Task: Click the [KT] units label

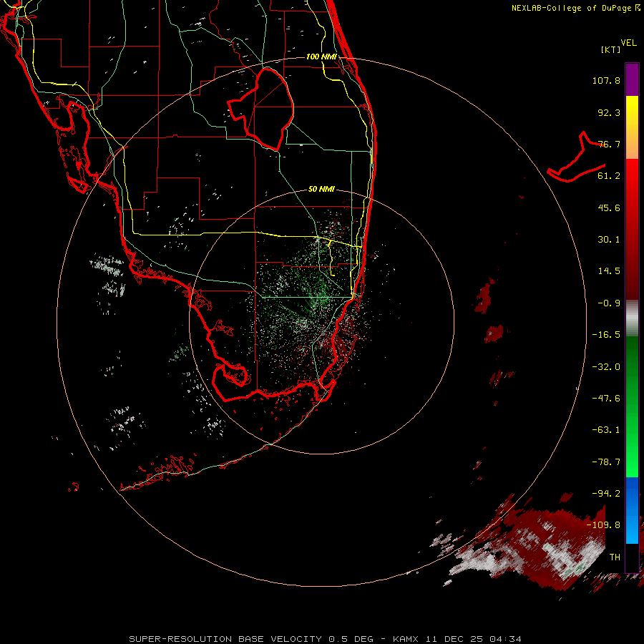Action: click(611, 49)
